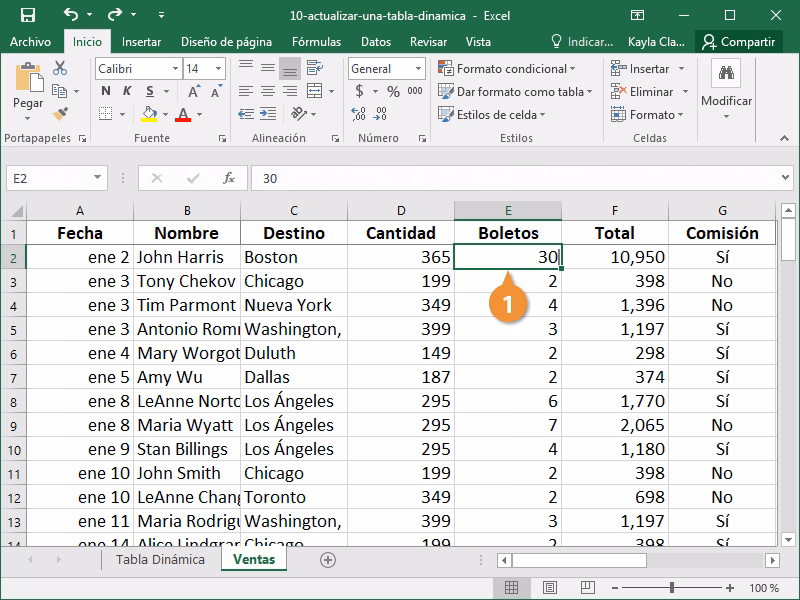Increase indent

tap(268, 114)
